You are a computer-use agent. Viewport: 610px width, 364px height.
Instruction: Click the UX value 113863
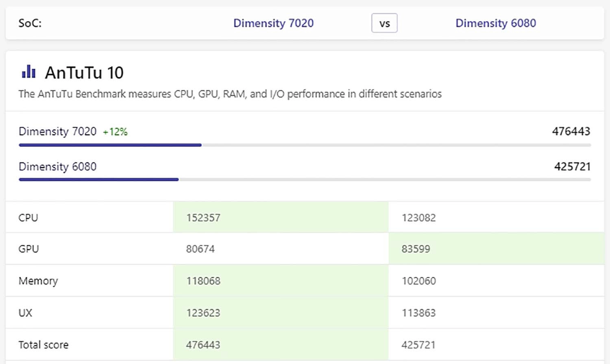[x=418, y=313]
